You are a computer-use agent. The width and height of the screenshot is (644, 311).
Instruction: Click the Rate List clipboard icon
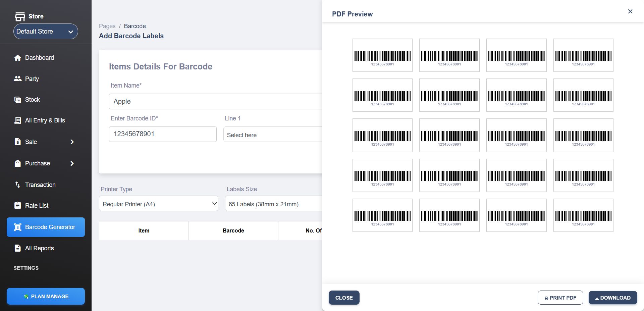point(18,205)
